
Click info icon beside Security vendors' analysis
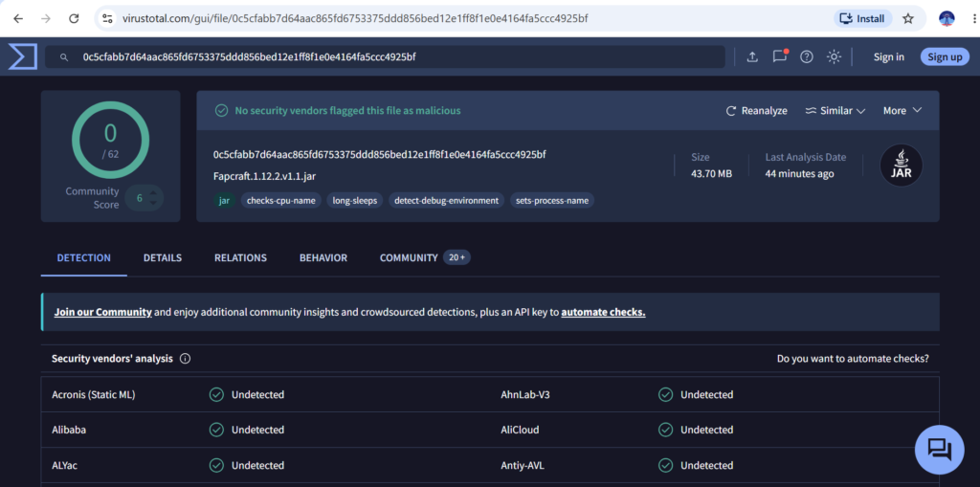(185, 359)
